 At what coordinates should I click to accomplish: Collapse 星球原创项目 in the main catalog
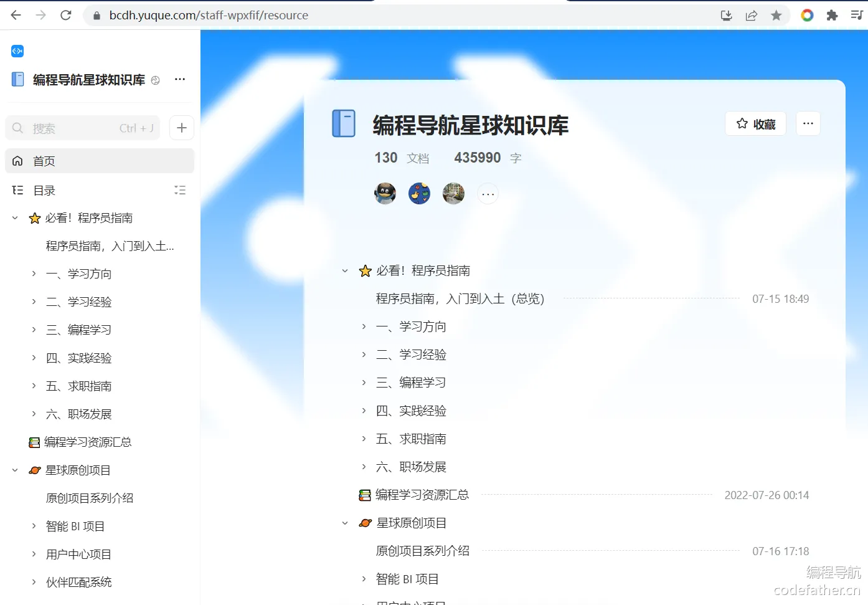[x=345, y=523]
